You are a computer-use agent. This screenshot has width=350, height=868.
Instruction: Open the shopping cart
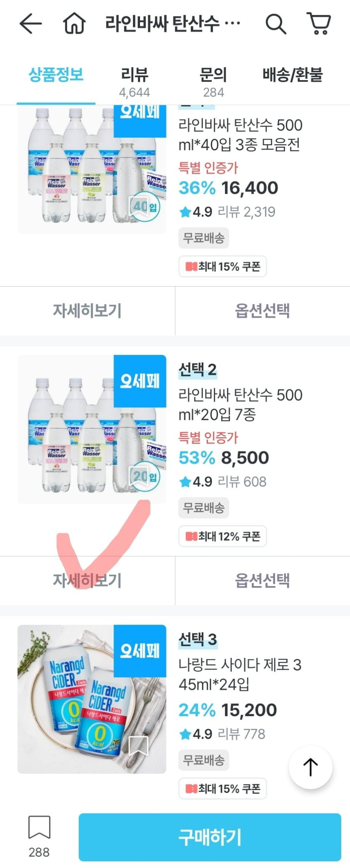coord(319,23)
